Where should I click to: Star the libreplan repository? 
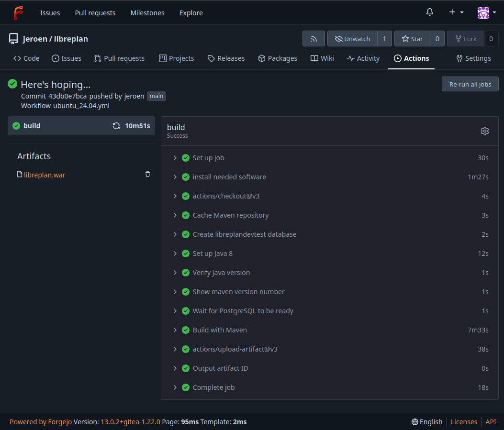(x=412, y=39)
